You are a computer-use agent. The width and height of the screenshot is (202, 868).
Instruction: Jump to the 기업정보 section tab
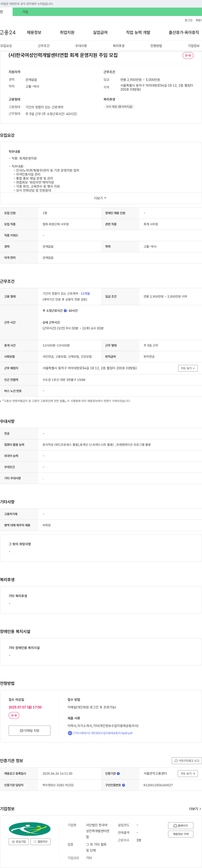click(194, 46)
